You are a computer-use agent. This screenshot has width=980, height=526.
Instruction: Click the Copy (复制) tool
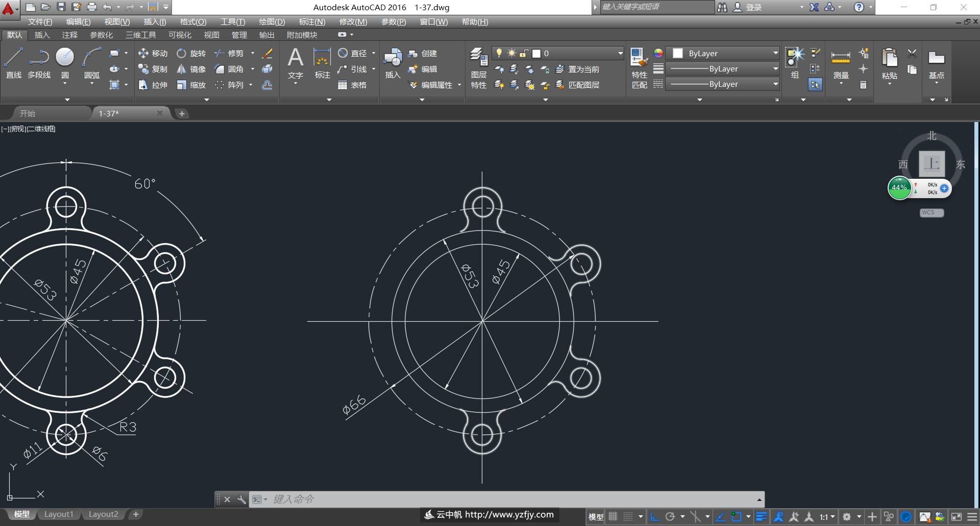point(153,69)
